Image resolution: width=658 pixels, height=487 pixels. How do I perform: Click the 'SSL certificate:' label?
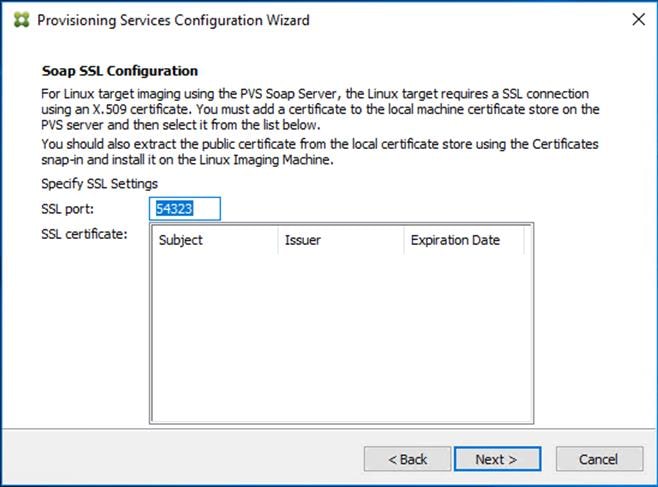84,234
